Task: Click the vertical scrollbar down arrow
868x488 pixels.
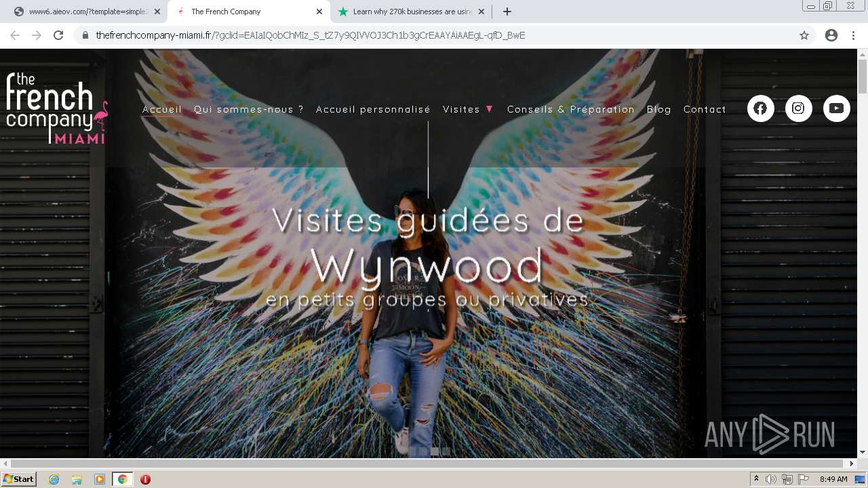Action: coord(863,452)
